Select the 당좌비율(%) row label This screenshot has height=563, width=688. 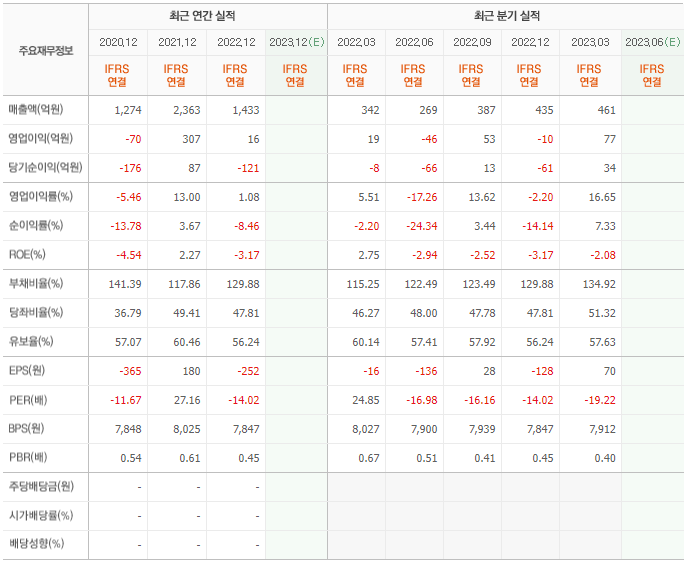point(36,312)
